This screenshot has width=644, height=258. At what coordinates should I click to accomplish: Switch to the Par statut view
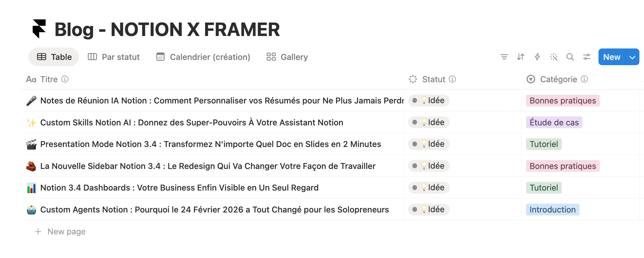(x=114, y=57)
